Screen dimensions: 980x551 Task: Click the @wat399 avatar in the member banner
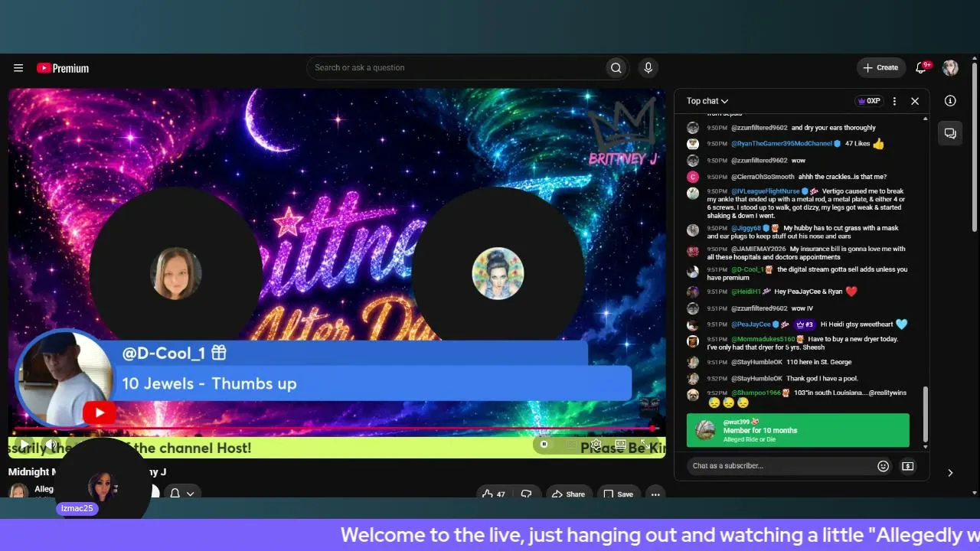pyautogui.click(x=705, y=430)
